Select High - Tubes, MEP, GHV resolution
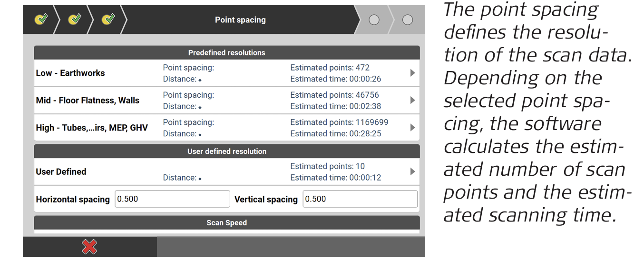The width and height of the screenshot is (644, 262). tap(92, 128)
